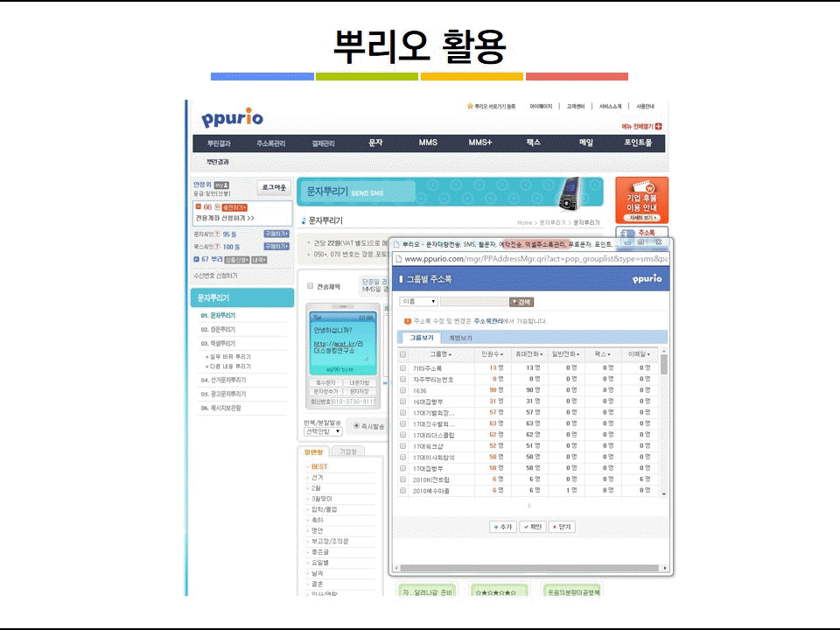840x630 pixels.
Task: Click the 검색 button in the popup
Action: point(521,302)
